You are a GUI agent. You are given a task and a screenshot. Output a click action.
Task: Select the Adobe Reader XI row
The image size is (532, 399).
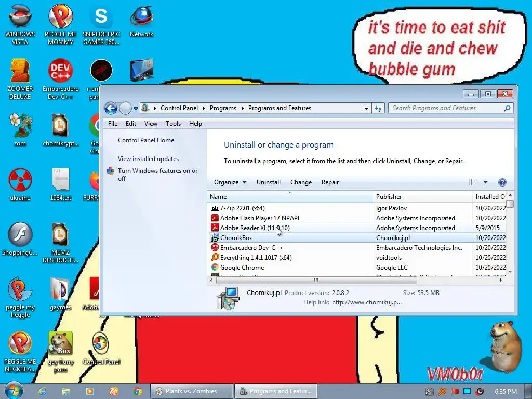[357, 228]
